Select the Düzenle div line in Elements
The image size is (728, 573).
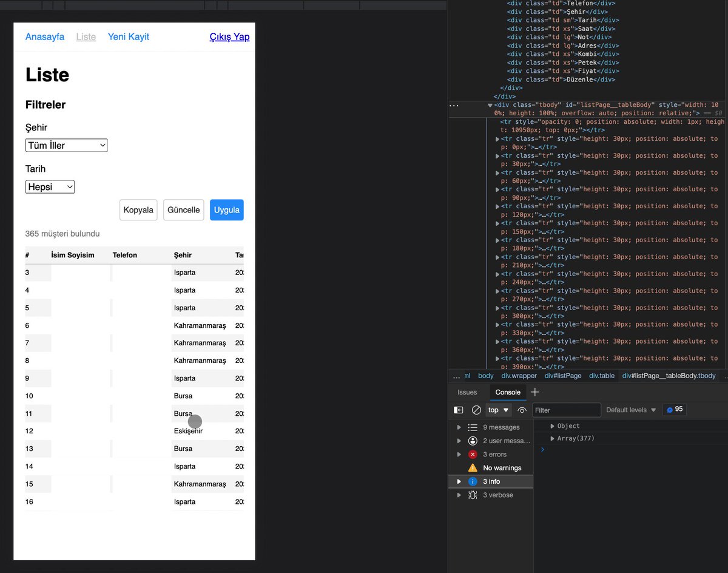tap(561, 80)
